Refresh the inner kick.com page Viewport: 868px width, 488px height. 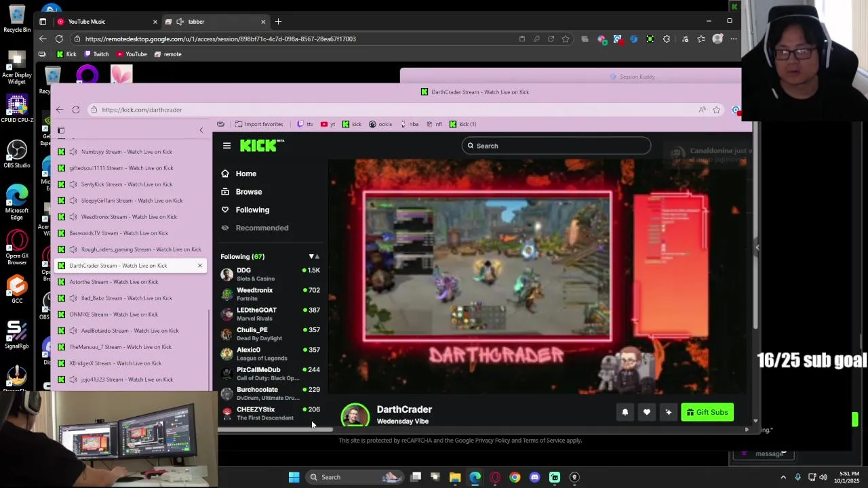point(76,110)
